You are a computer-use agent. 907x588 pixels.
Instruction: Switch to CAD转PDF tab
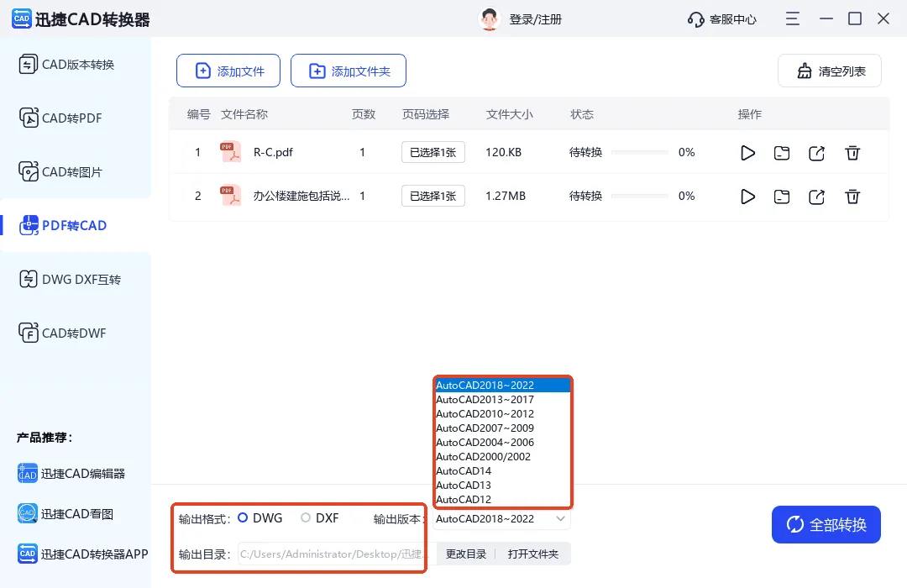coord(76,118)
